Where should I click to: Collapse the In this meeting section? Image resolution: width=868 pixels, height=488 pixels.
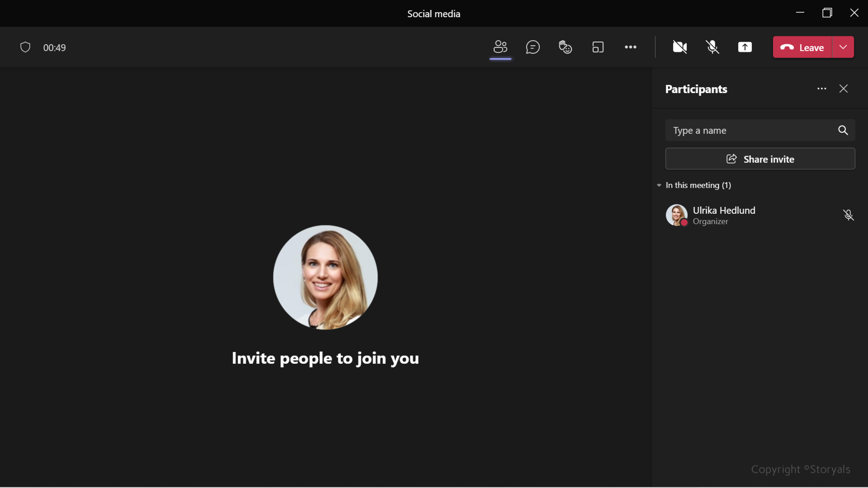click(x=660, y=185)
